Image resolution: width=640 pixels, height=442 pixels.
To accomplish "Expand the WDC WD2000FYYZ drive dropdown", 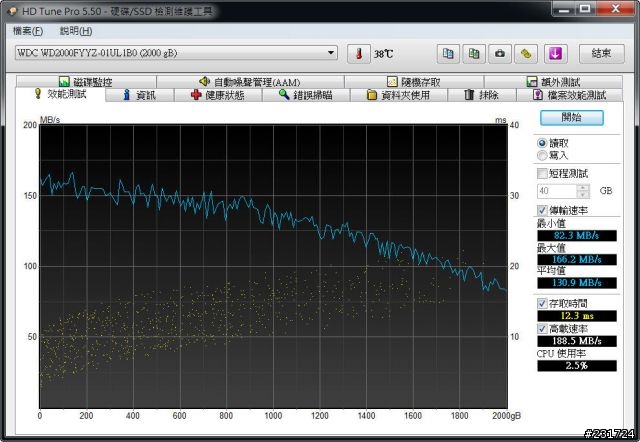I will 331,53.
